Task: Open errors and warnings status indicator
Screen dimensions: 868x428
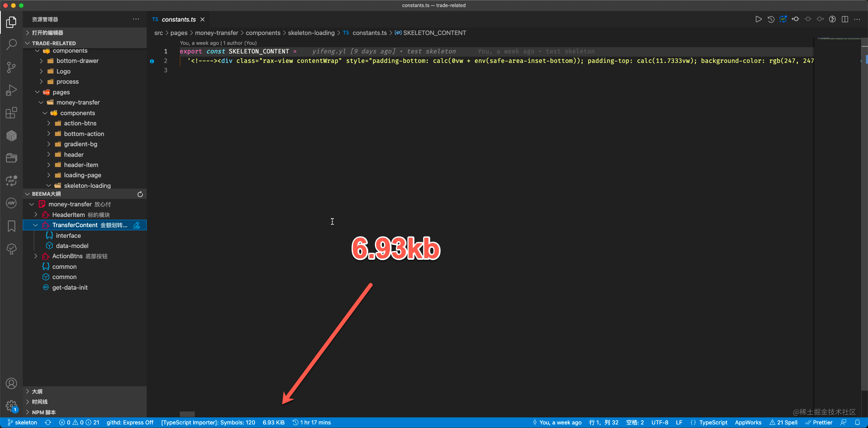Action: point(79,422)
